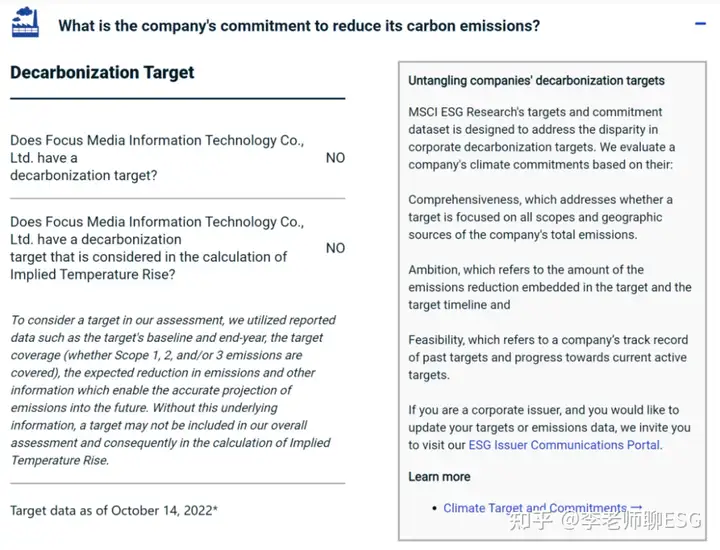Click the first Focus Media decarbonization target question
720x550 pixels.
coord(157,158)
